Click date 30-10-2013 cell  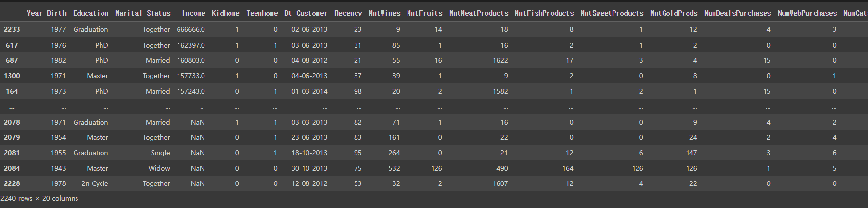309,168
